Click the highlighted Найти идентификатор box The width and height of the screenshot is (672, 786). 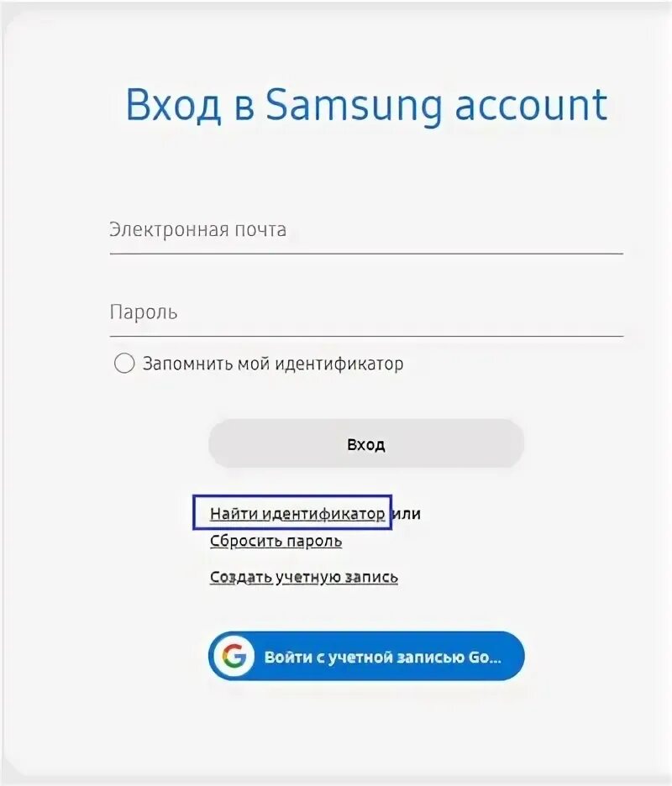click(x=292, y=512)
